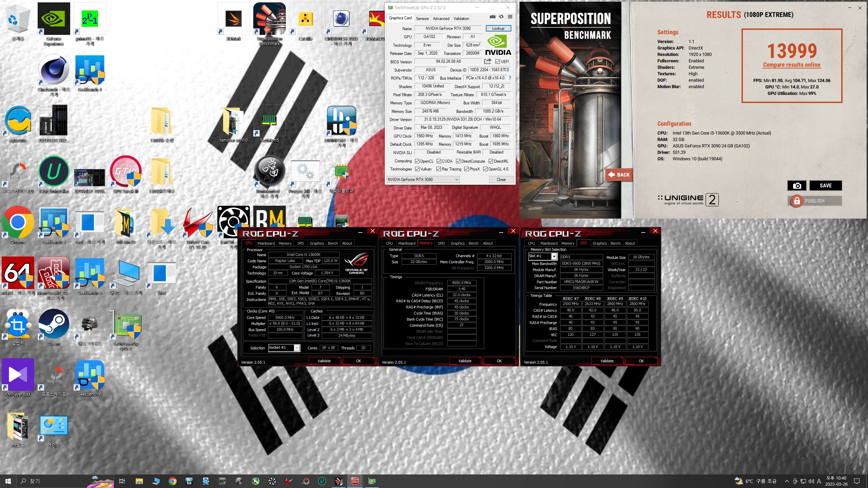This screenshot has height=488, width=868.
Task: Click SAVE button in Superposition results
Action: click(826, 185)
